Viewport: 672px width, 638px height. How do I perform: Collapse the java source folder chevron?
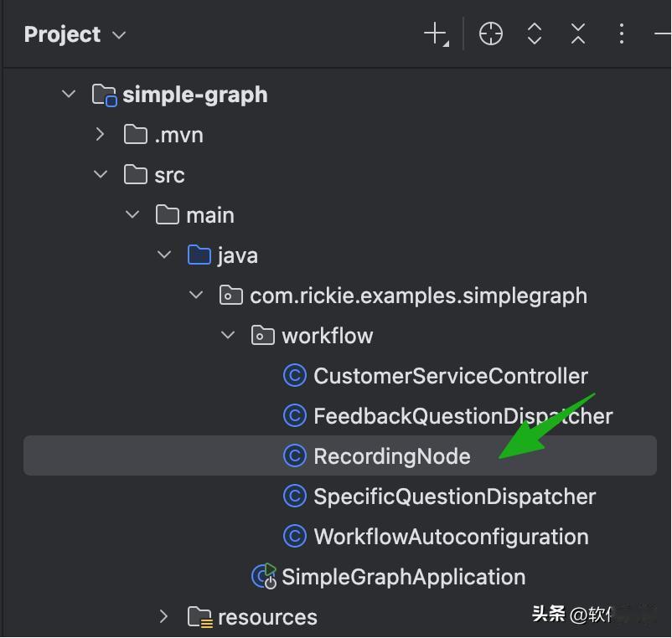point(164,255)
